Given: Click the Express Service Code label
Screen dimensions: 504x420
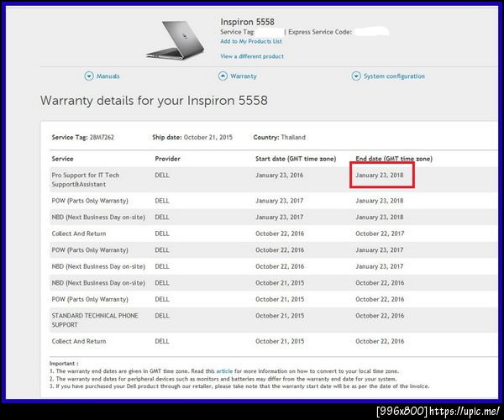Looking at the screenshot, I should (x=320, y=32).
